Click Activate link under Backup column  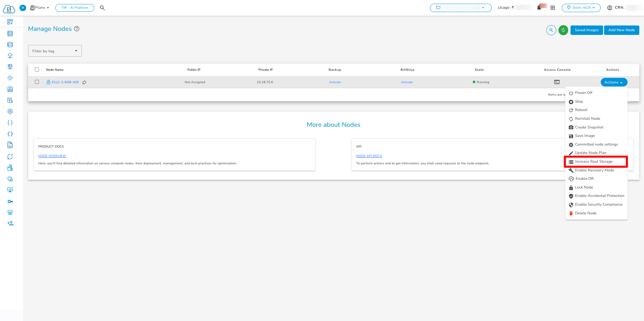coord(335,82)
